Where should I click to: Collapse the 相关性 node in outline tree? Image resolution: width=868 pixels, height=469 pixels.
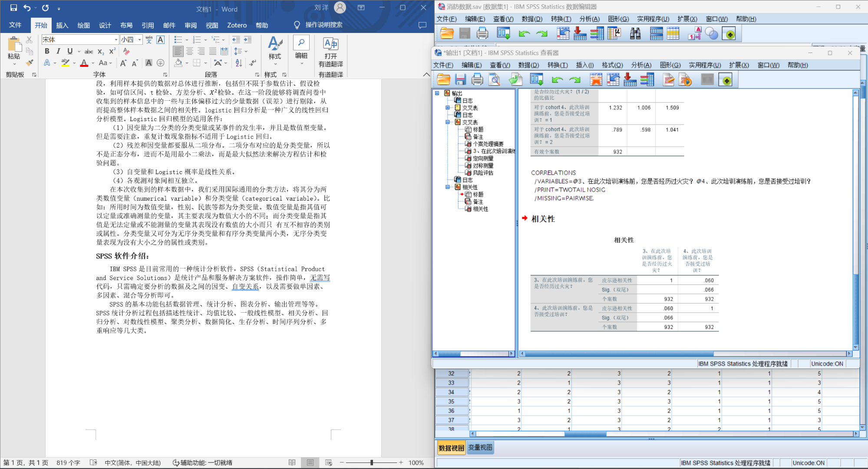coord(448,187)
